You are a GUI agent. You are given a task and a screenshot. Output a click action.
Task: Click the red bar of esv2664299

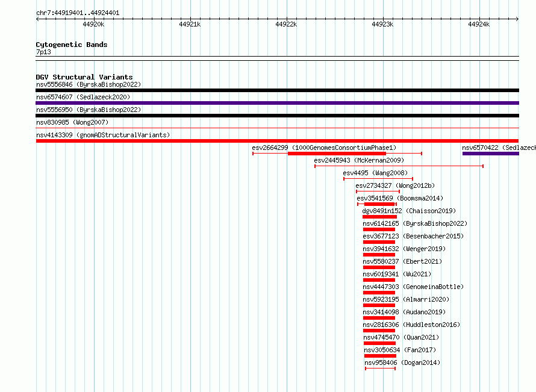pyautogui.click(x=337, y=154)
